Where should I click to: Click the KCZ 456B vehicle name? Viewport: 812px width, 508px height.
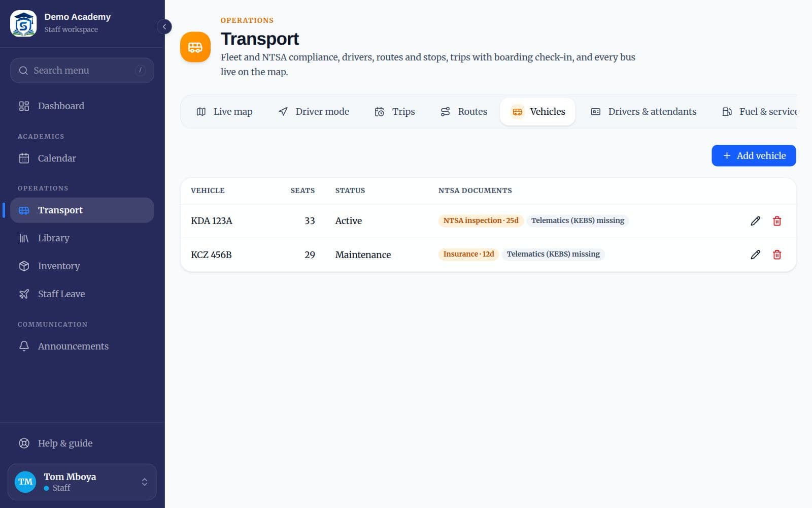tap(211, 255)
